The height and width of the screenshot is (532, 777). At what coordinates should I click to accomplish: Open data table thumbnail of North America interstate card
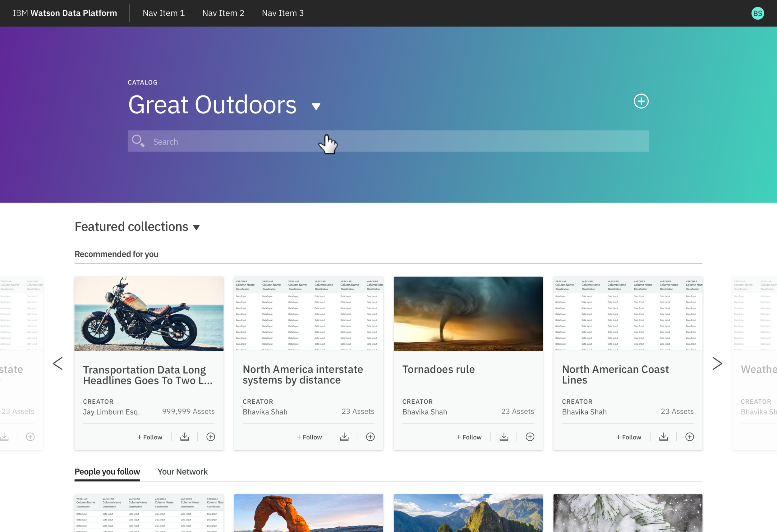pos(309,314)
